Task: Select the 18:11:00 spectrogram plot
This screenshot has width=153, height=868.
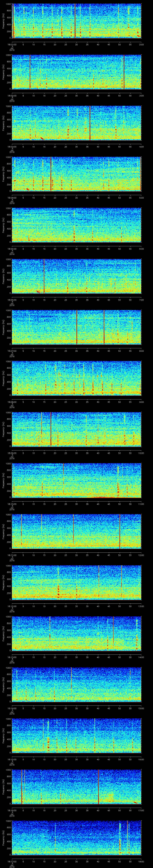Action: tap(77, 531)
